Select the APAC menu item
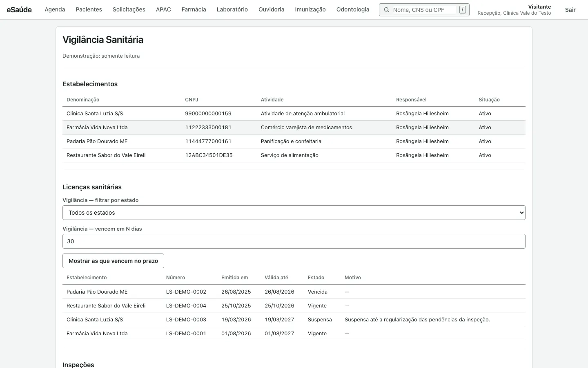 pyautogui.click(x=163, y=9)
